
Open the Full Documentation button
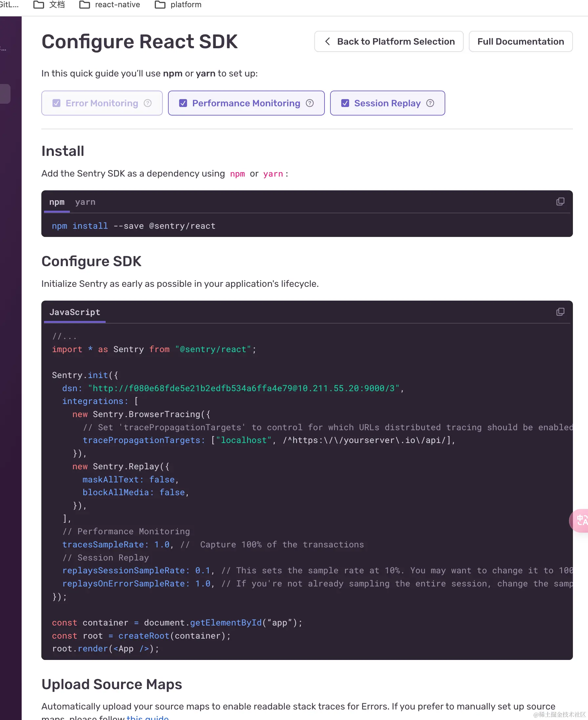click(x=521, y=41)
